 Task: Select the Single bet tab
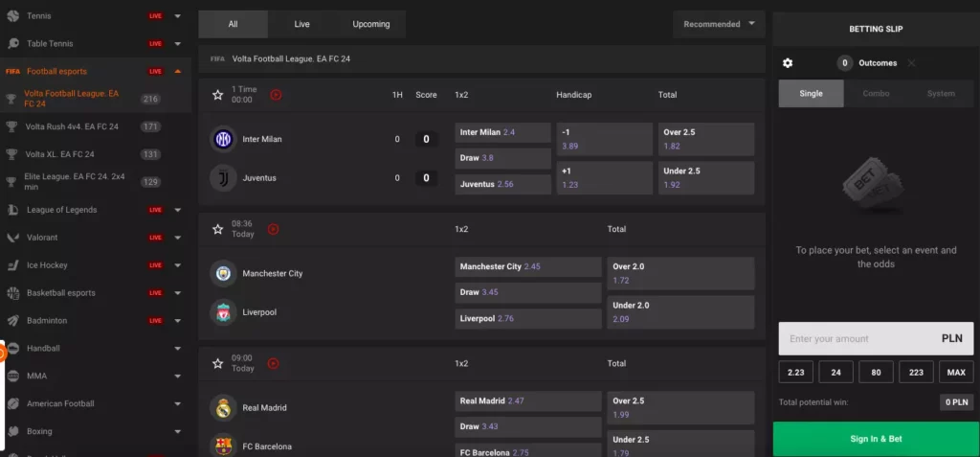[x=812, y=93]
